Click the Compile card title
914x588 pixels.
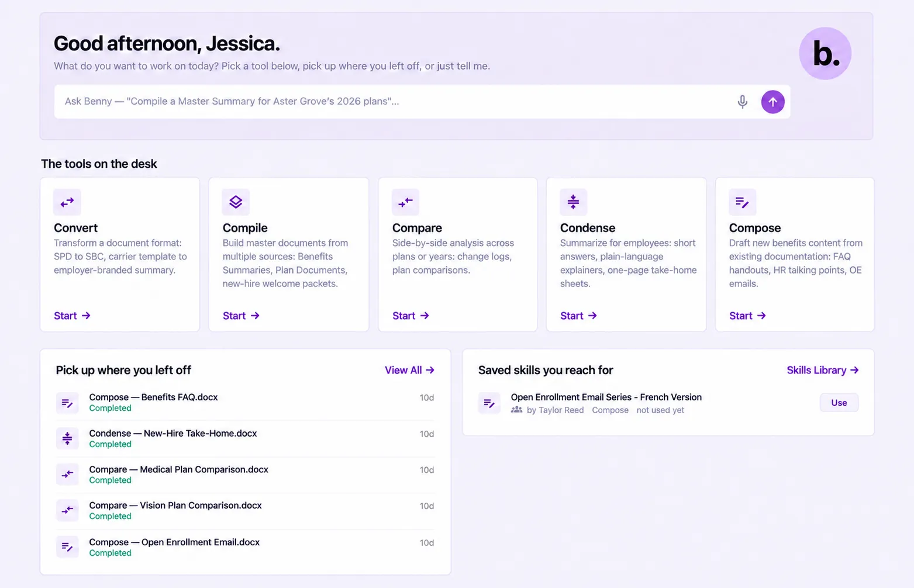click(x=245, y=228)
